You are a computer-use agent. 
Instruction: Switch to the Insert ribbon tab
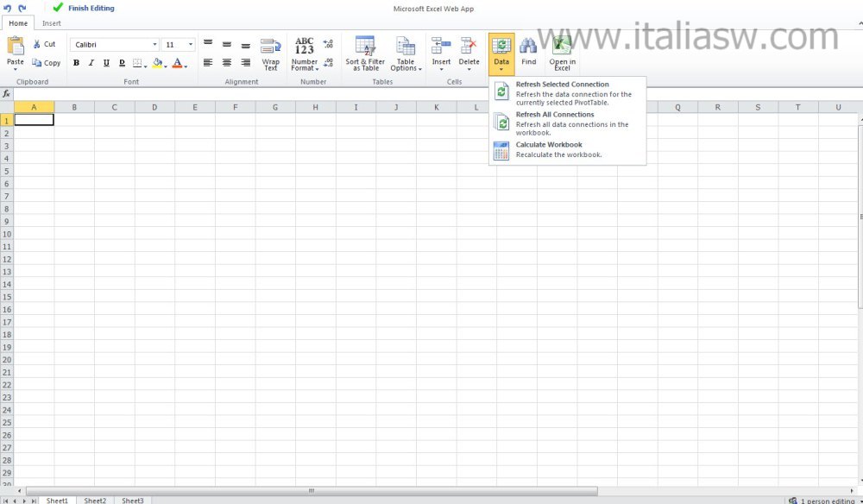click(52, 23)
